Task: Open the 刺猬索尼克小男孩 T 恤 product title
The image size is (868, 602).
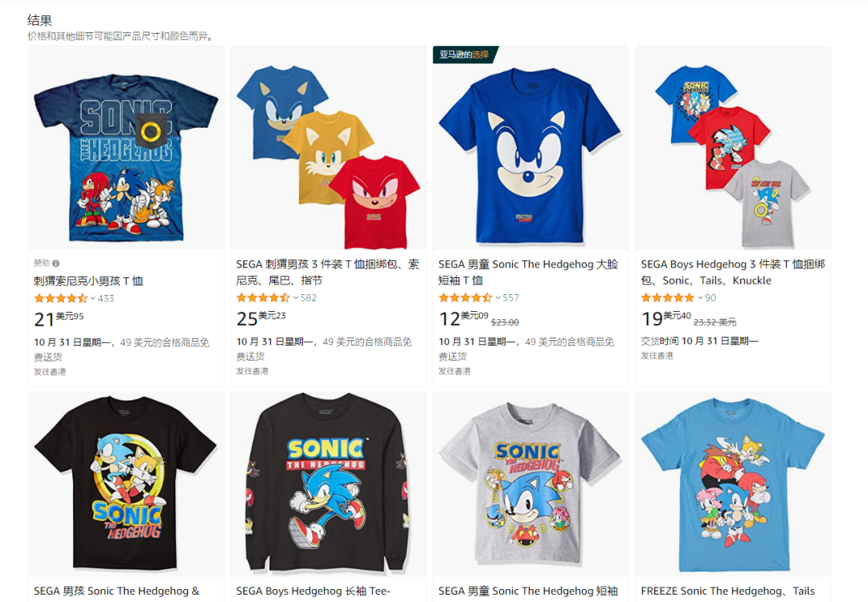Action: point(88,281)
